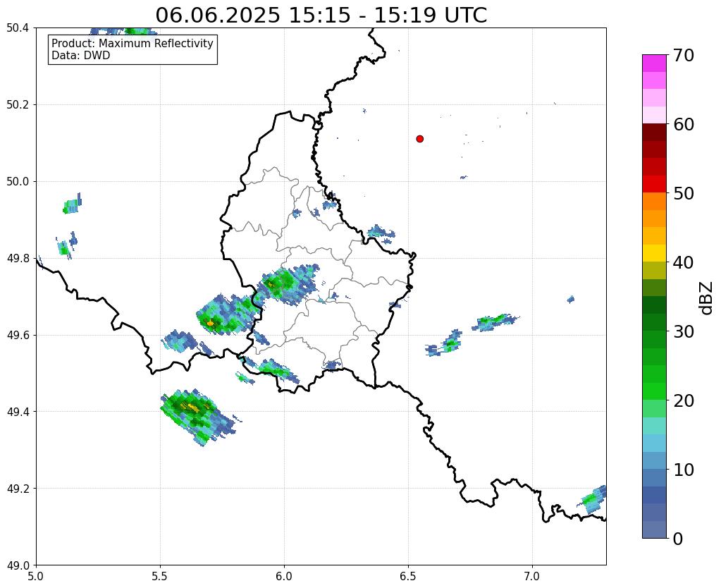Click latitude axis label 49.2
Viewport: 721px width, 588px height.
coord(18,489)
